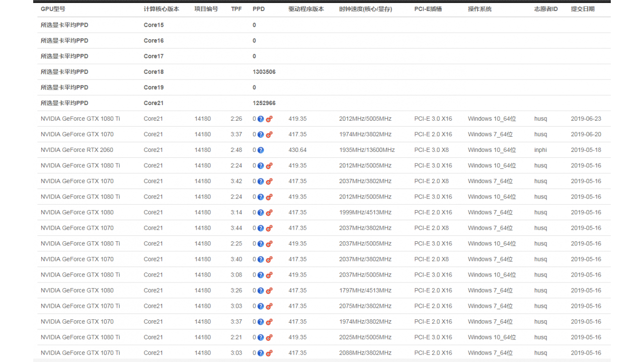This screenshot has height=362, width=644.
Task: Click the help icon in the 2:21 TPF row
Action: point(261,337)
